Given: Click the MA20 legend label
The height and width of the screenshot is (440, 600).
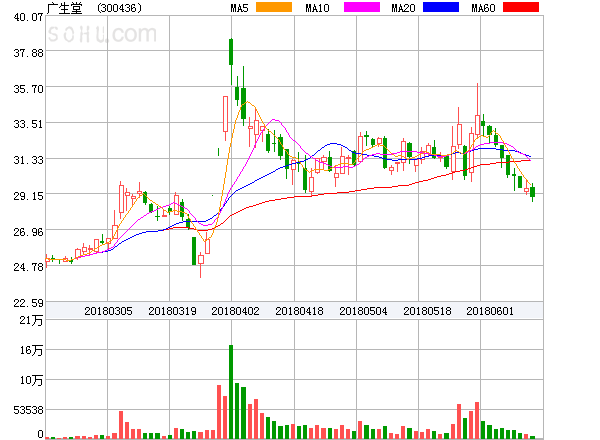Looking at the screenshot, I should [x=403, y=8].
